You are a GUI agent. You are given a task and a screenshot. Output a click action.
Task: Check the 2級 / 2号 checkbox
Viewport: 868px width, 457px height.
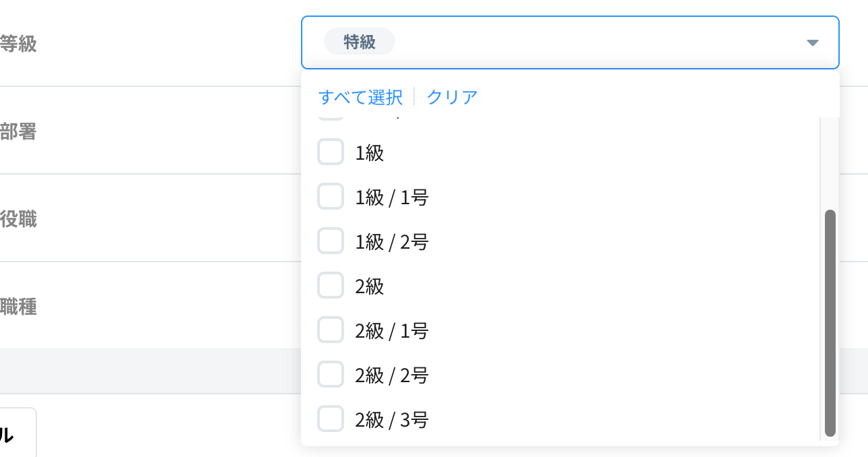[x=331, y=375]
